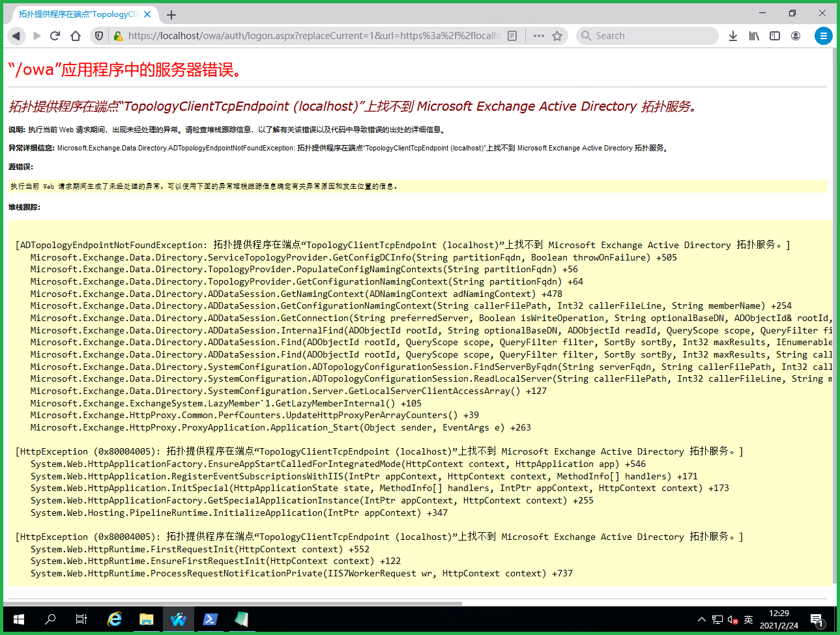Open the library history and bookmarks
The height and width of the screenshot is (635, 840).
click(x=754, y=36)
